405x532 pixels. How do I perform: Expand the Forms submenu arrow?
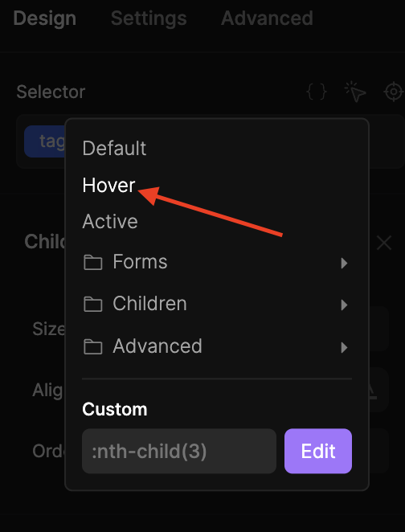[x=344, y=263]
